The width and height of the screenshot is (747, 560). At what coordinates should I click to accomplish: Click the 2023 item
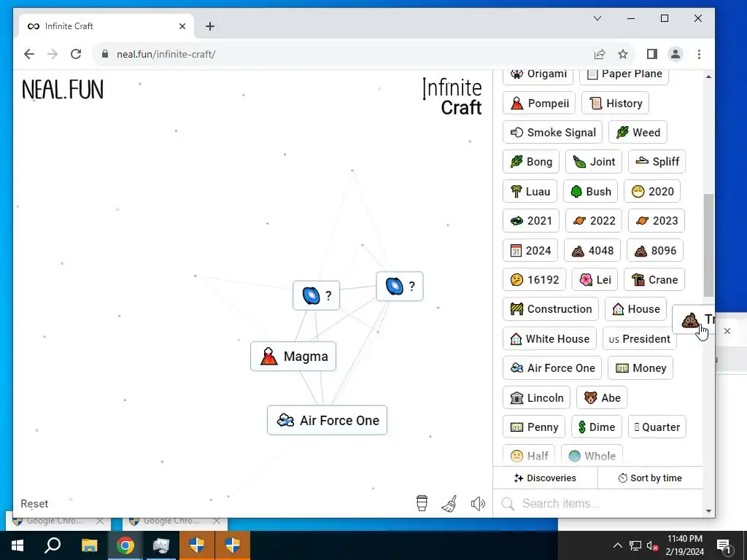point(656,220)
